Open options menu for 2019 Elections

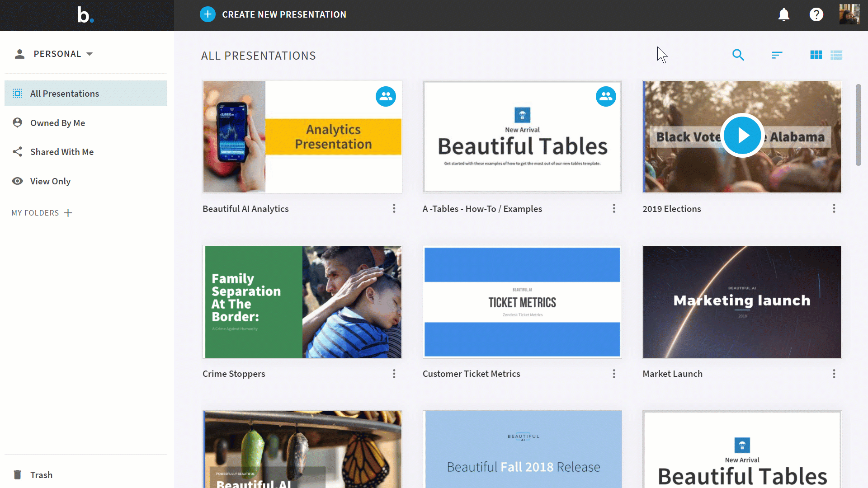[834, 208]
